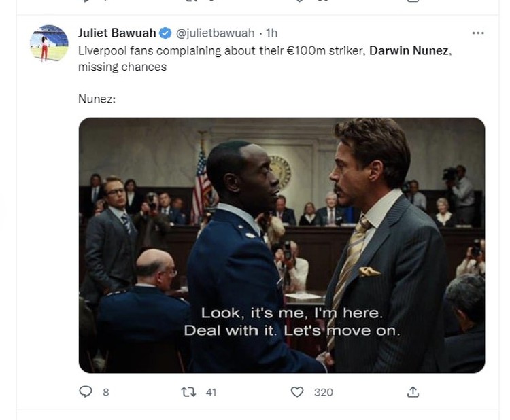Click the bold Darwin Nunez text
Image resolution: width=510 pixels, height=420 pixels.
click(409, 51)
